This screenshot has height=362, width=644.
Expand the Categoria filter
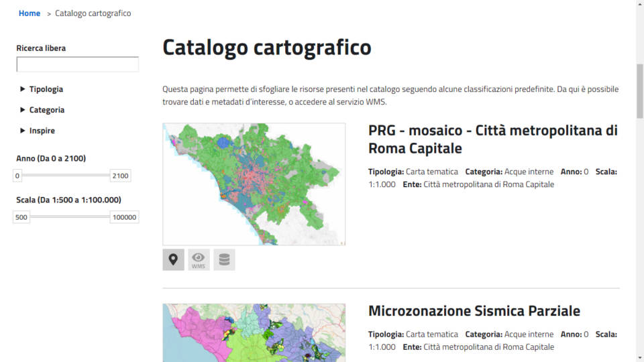click(x=46, y=110)
